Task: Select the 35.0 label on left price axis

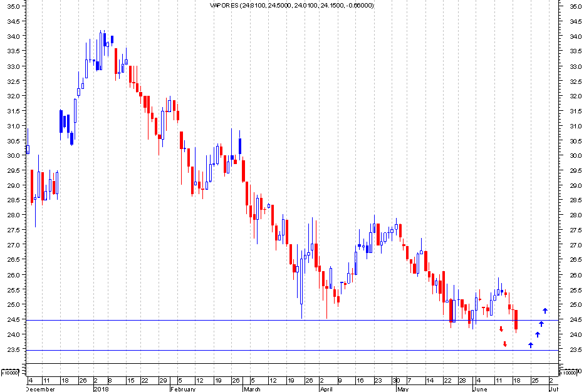Action: pyautogui.click(x=13, y=6)
